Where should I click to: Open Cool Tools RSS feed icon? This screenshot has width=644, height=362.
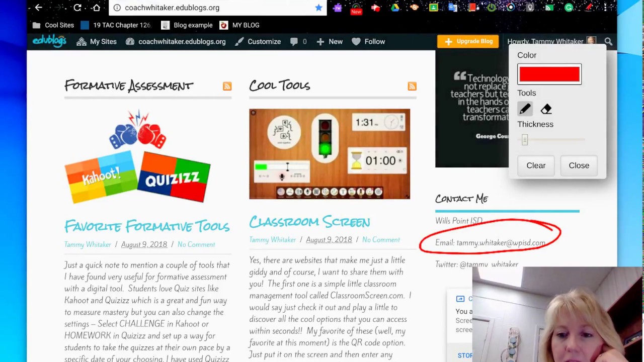412,86
